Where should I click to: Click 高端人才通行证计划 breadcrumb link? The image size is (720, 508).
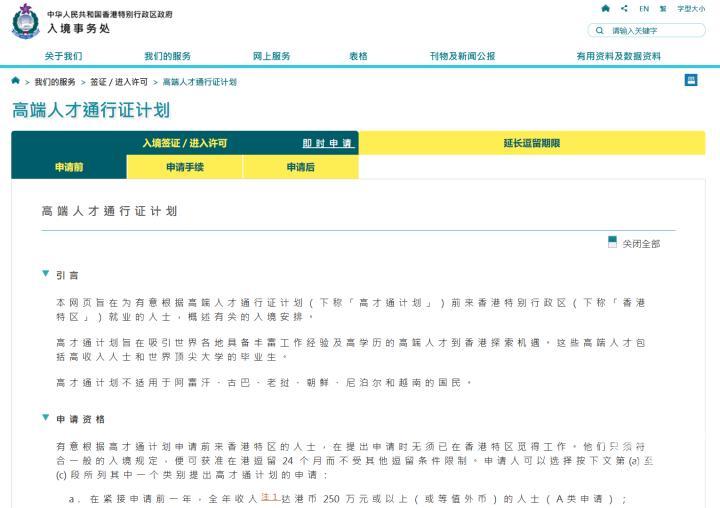[200, 82]
